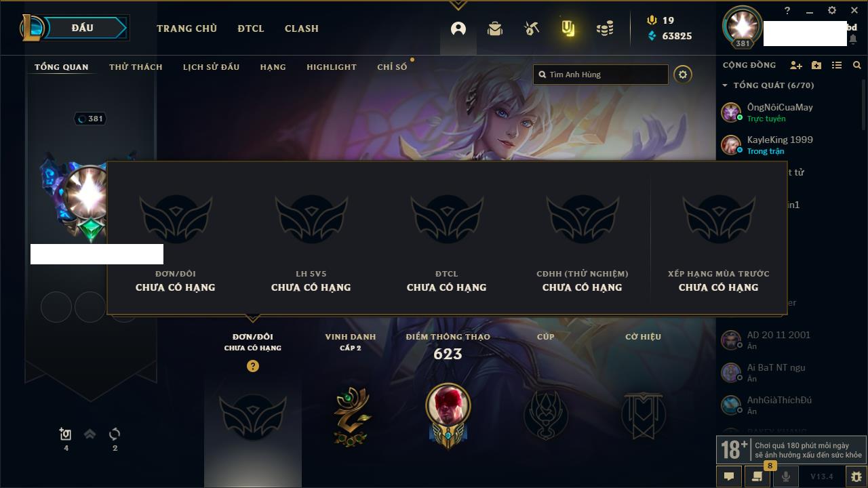868x488 pixels.
Task: Open the Profile icon in top navigation
Action: point(458,28)
